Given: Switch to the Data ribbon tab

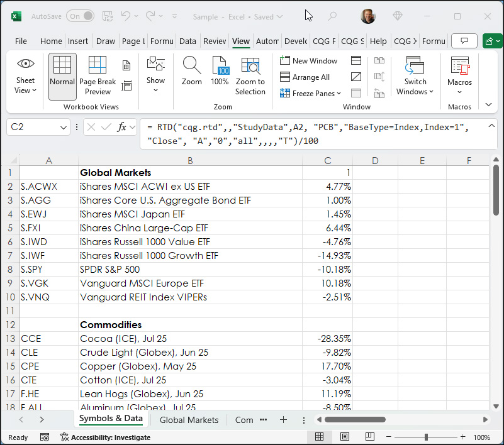Looking at the screenshot, I should (188, 41).
